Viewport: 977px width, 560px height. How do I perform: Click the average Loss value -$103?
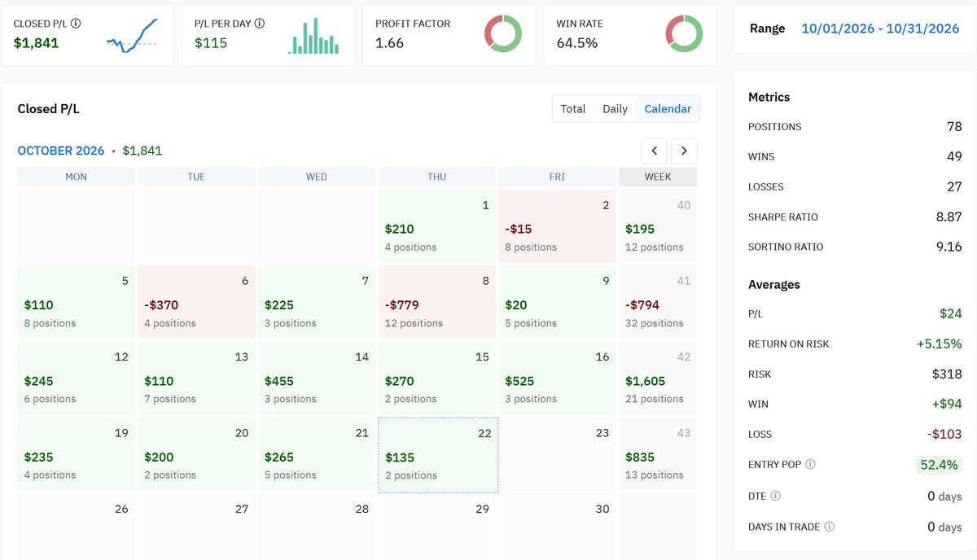(945, 434)
